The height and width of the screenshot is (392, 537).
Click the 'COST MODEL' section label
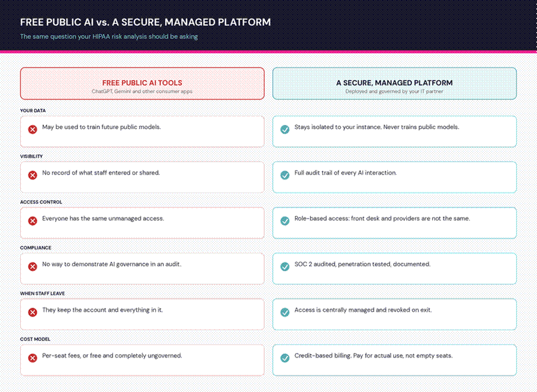(36, 339)
